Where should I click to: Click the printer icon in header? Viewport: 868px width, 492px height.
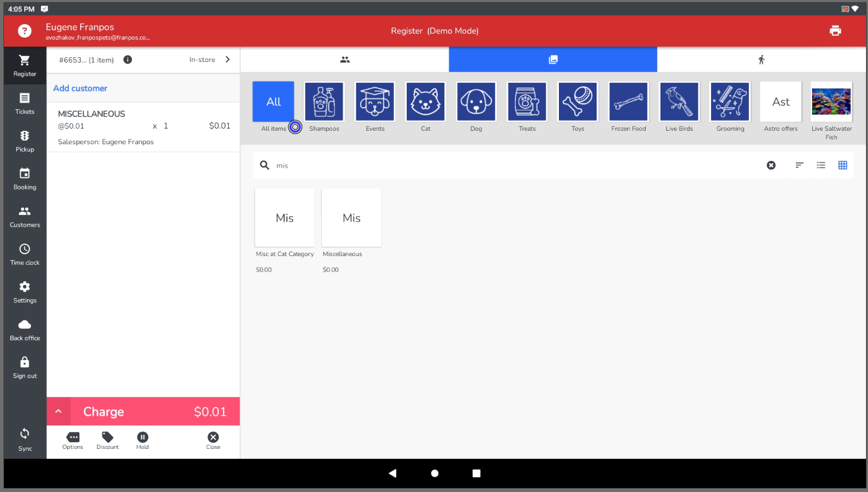(x=835, y=31)
